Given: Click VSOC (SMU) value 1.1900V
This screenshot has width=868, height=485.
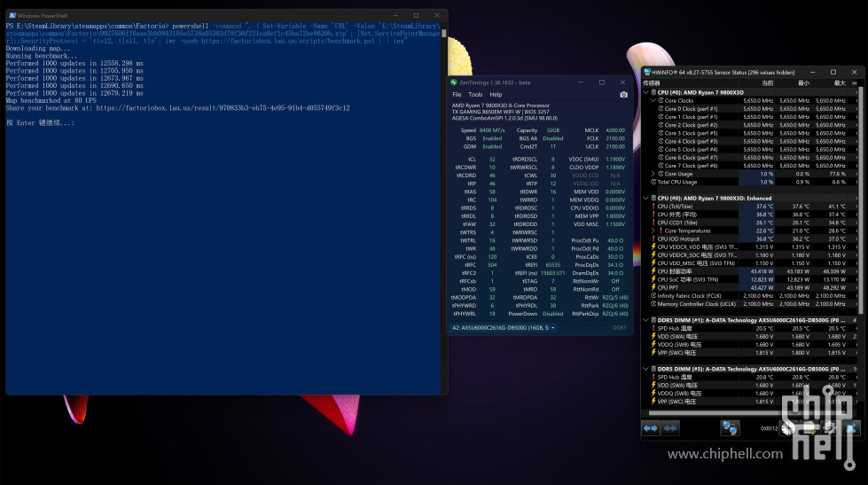Looking at the screenshot, I should click(615, 159).
